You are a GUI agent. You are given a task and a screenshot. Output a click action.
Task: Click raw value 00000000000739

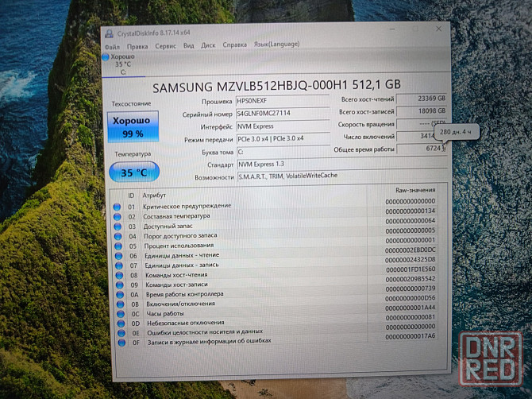[411, 289]
